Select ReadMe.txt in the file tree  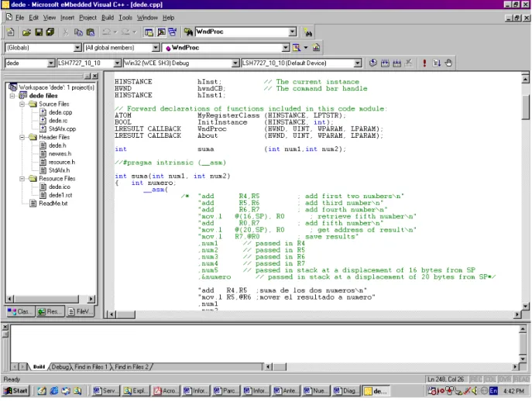click(x=53, y=204)
